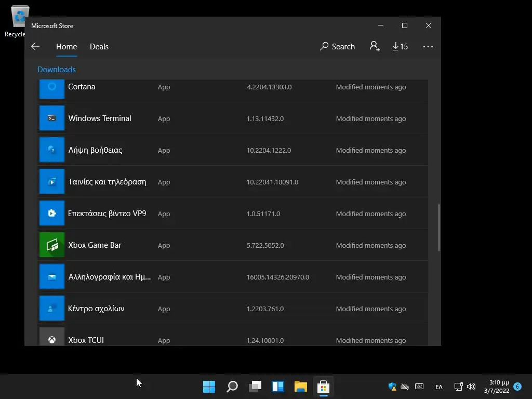This screenshot has height=399, width=532.
Task: Select the Επεκτάσεις βίντεο VP9 name
Action: [107, 214]
